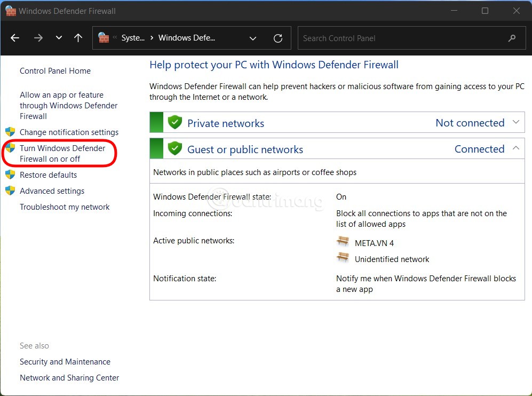Click the green checkmark shield on Private networks
The image size is (532, 396).
(176, 122)
